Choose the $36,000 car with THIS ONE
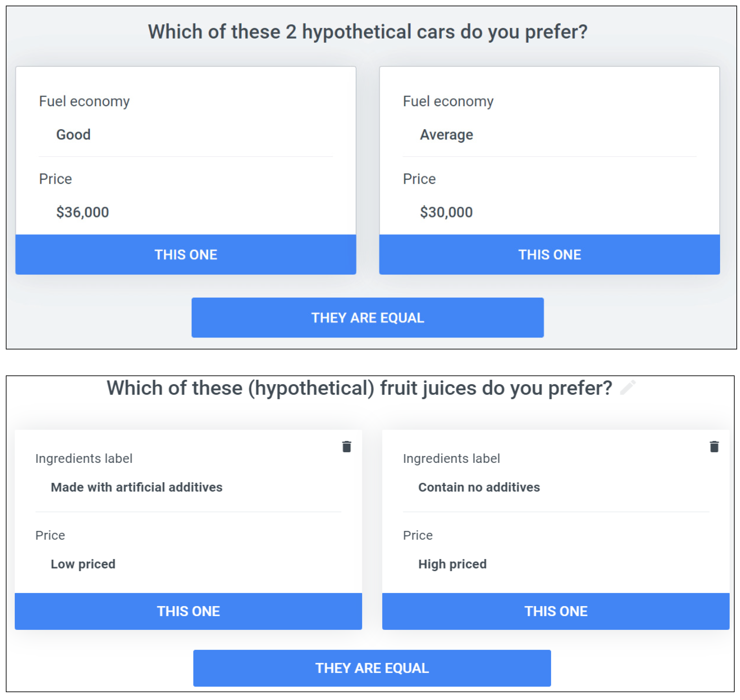Viewport: 740px width, 700px height. pyautogui.click(x=186, y=254)
